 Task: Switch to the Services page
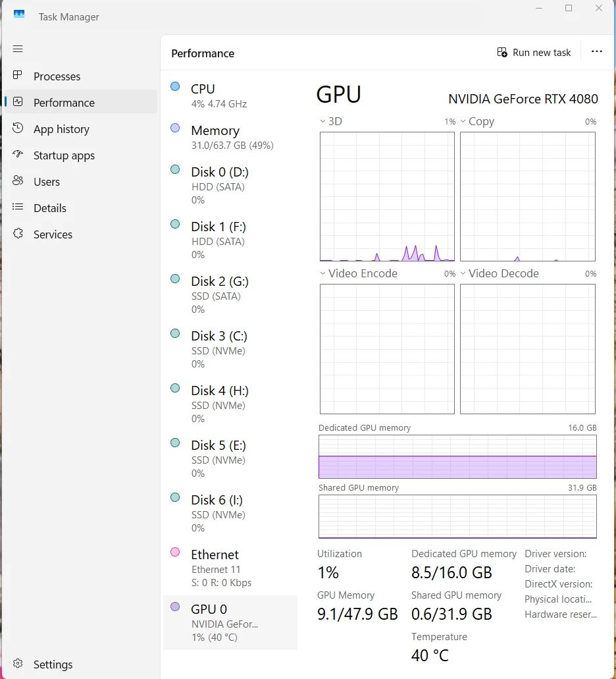coord(82,234)
